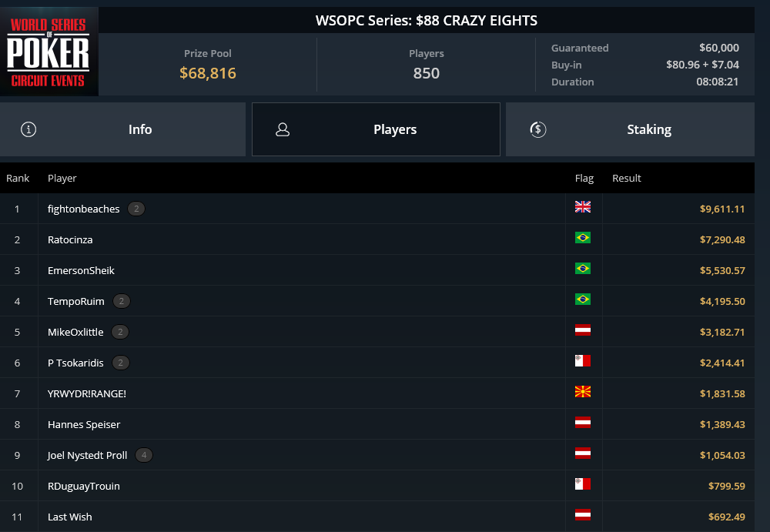Open the Info tab

pyautogui.click(x=122, y=129)
